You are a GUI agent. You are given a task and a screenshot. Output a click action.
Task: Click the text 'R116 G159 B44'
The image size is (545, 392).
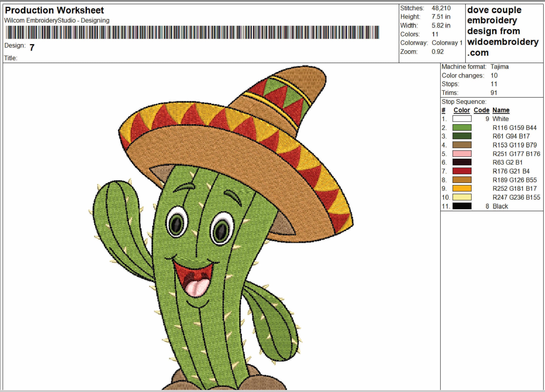(x=515, y=128)
